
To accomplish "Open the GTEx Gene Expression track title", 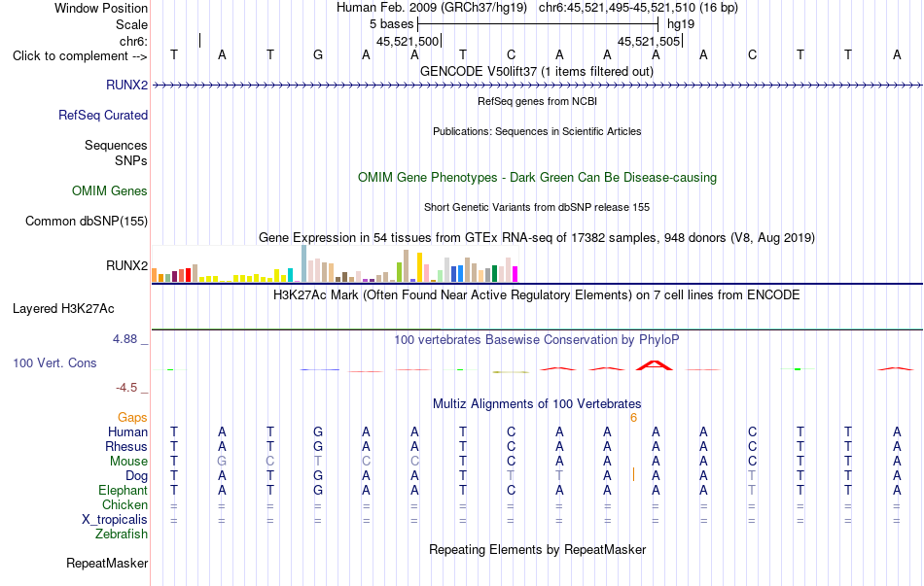I will pyautogui.click(x=537, y=237).
